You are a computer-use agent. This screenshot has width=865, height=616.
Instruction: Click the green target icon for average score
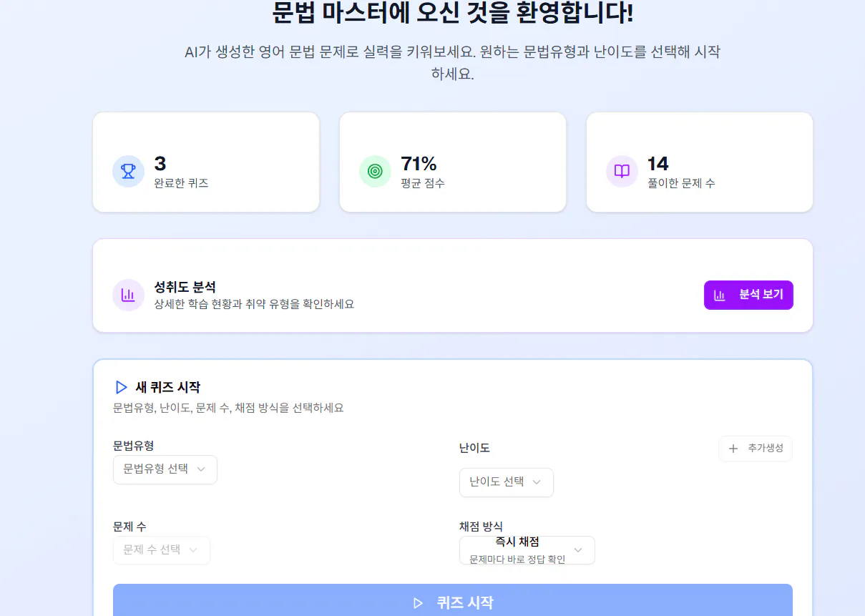pyautogui.click(x=375, y=172)
